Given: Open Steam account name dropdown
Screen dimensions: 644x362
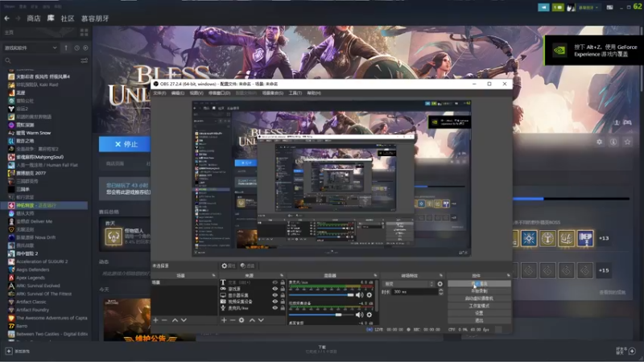Looking at the screenshot, I should [588, 7].
